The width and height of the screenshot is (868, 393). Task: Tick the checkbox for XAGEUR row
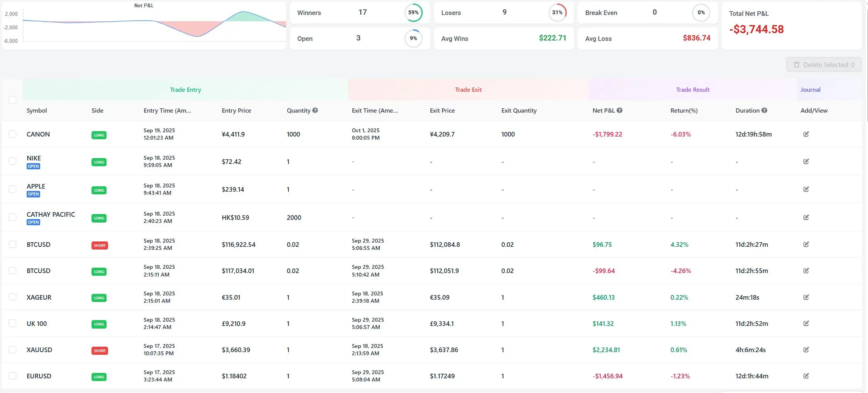pos(13,297)
